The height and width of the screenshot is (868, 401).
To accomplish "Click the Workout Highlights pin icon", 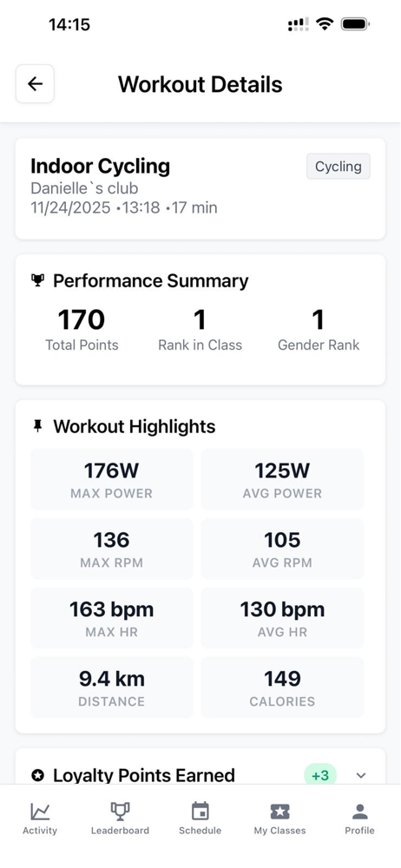I will click(x=37, y=426).
